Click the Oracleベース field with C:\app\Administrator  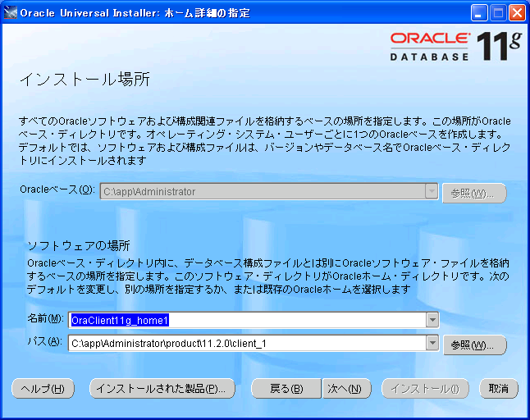click(x=261, y=191)
